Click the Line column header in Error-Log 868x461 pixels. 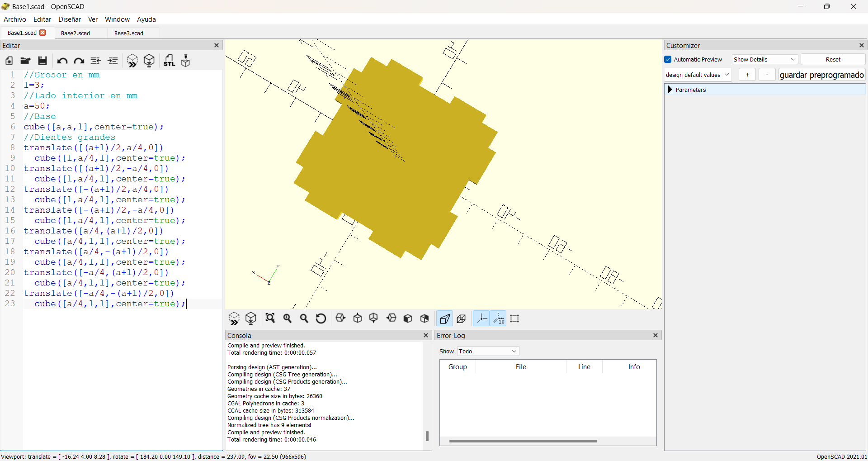[x=584, y=367]
